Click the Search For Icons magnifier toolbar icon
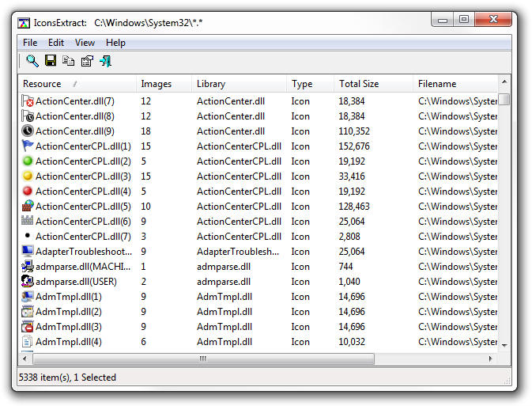532x406 pixels. point(32,61)
